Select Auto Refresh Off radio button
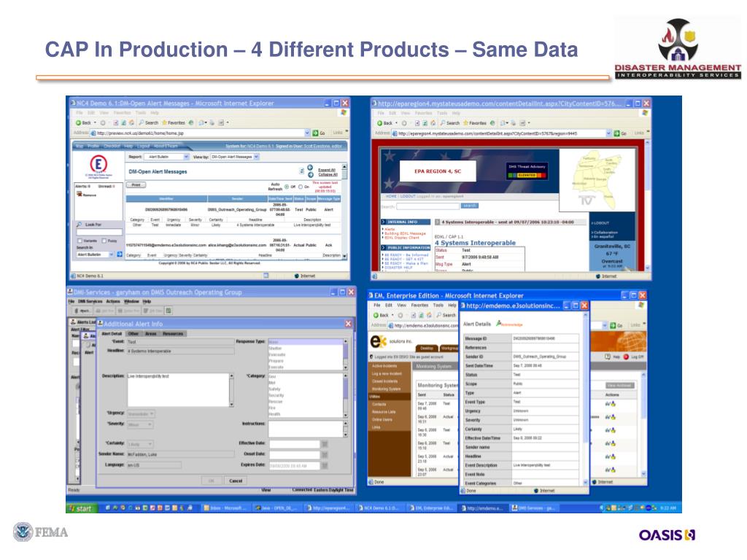This screenshot has height=560, width=747. point(287,187)
